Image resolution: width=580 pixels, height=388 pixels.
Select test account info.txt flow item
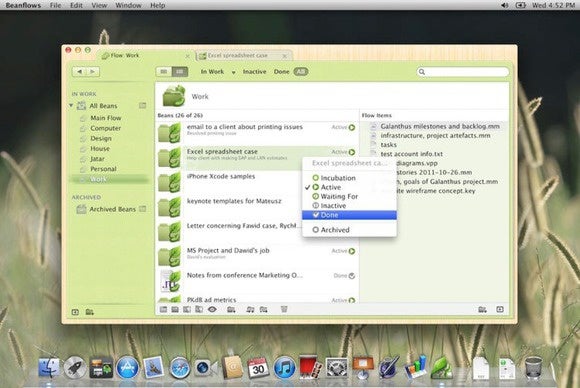tap(411, 154)
